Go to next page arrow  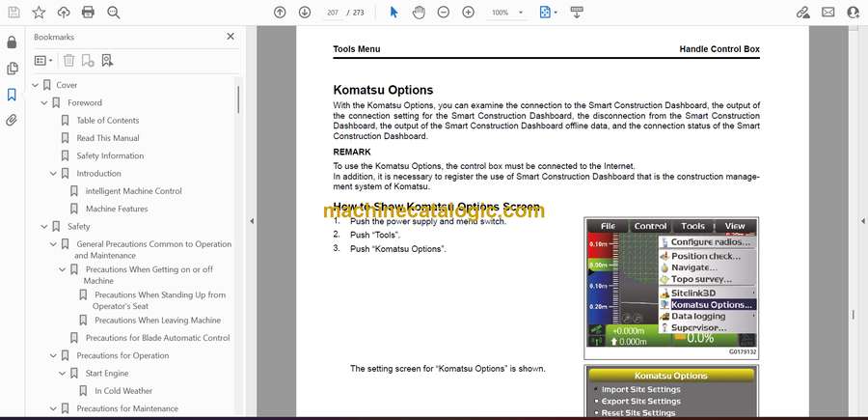[305, 13]
